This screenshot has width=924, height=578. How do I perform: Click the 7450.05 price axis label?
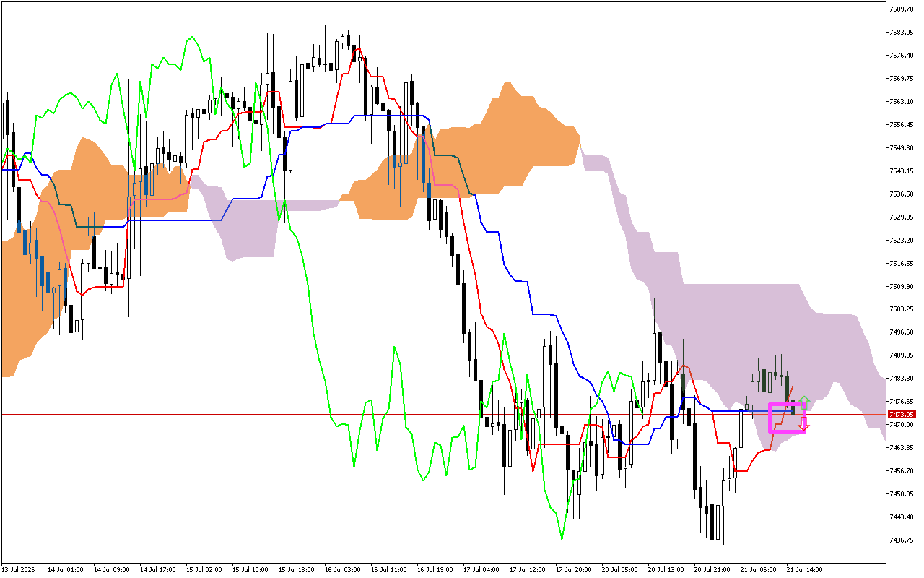pos(902,494)
